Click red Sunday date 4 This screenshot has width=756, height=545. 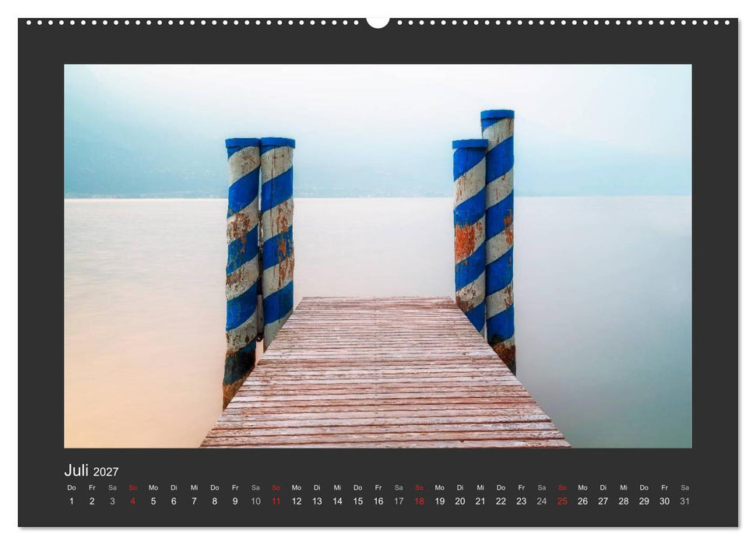point(132,501)
